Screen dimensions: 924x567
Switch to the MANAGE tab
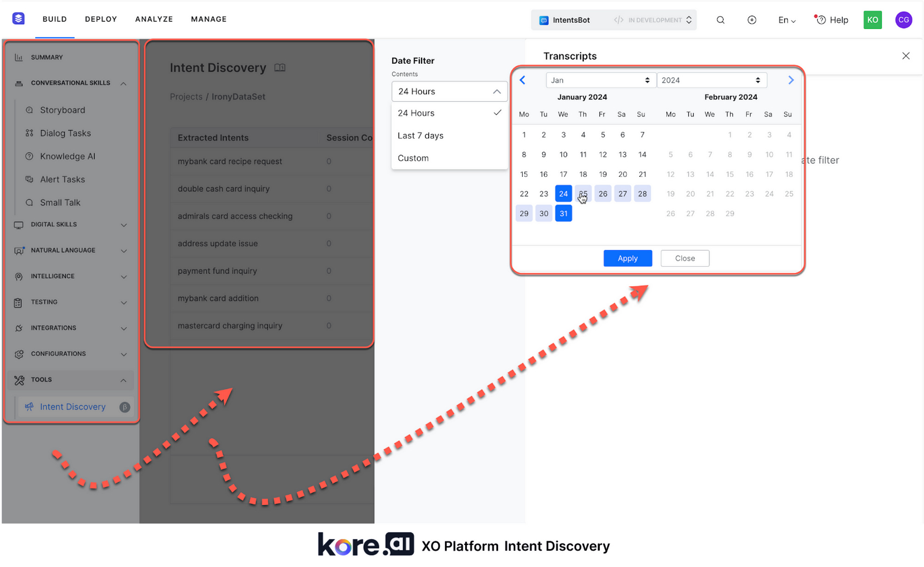coord(208,19)
